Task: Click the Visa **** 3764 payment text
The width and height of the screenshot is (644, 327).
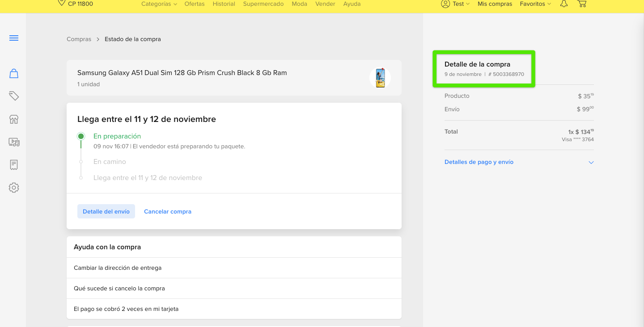Action: [x=578, y=139]
